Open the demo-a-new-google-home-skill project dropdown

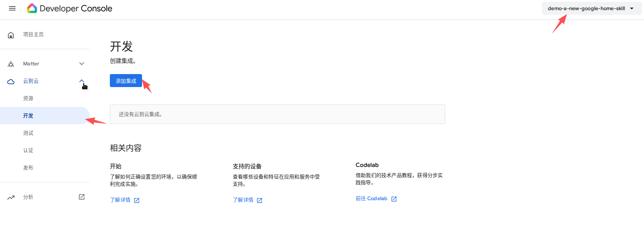[592, 8]
